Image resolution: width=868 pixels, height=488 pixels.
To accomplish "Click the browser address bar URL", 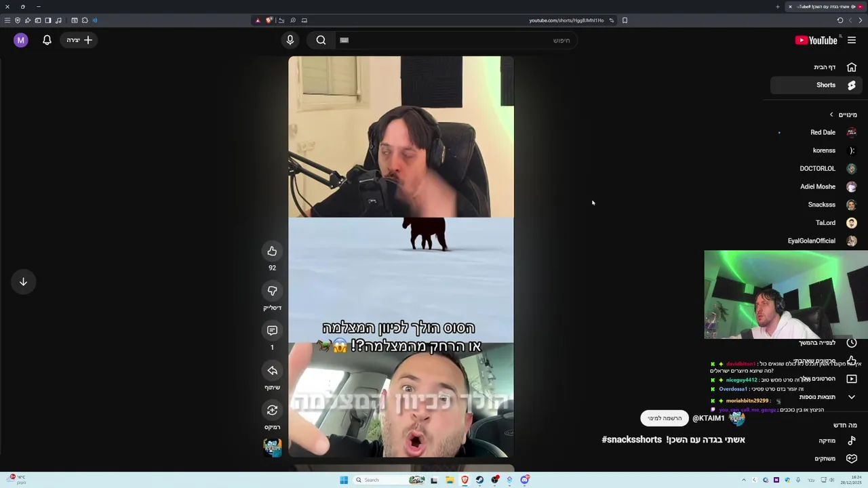I will tap(566, 20).
